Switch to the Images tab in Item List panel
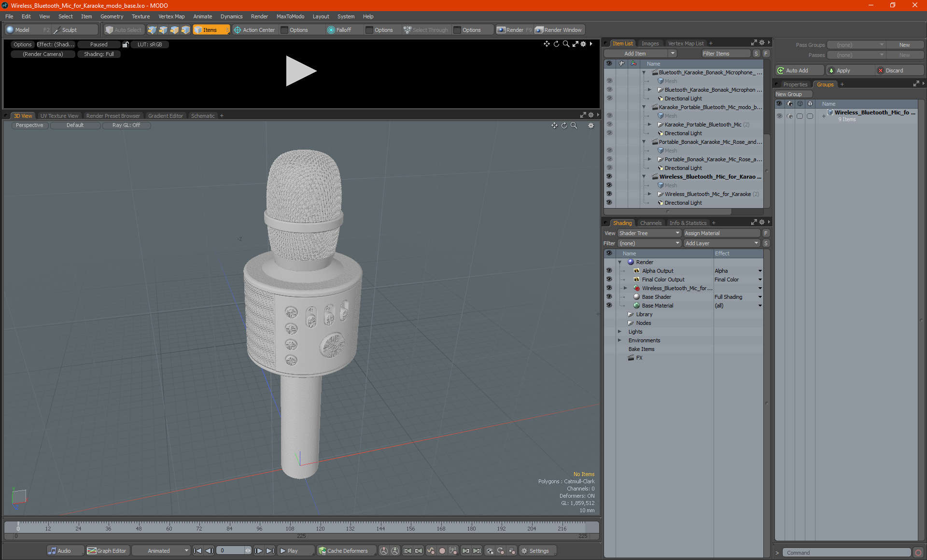This screenshot has height=560, width=927. [649, 43]
